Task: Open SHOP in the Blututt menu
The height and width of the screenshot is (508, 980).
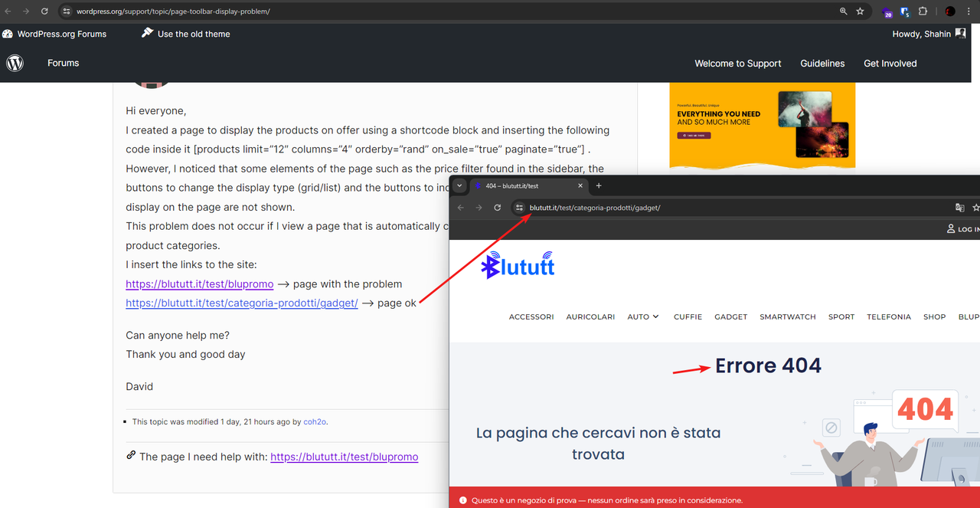Action: pyautogui.click(x=934, y=316)
